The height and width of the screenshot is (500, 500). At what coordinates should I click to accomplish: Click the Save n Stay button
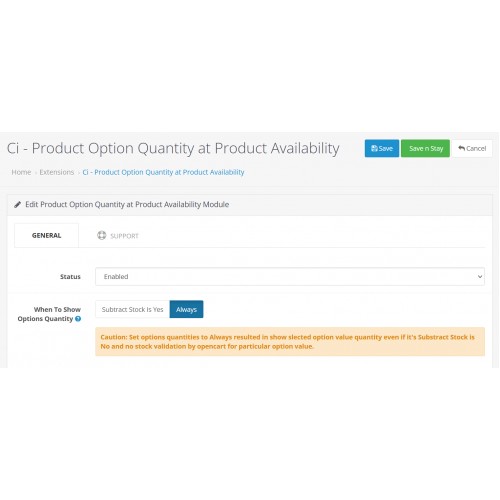[425, 148]
